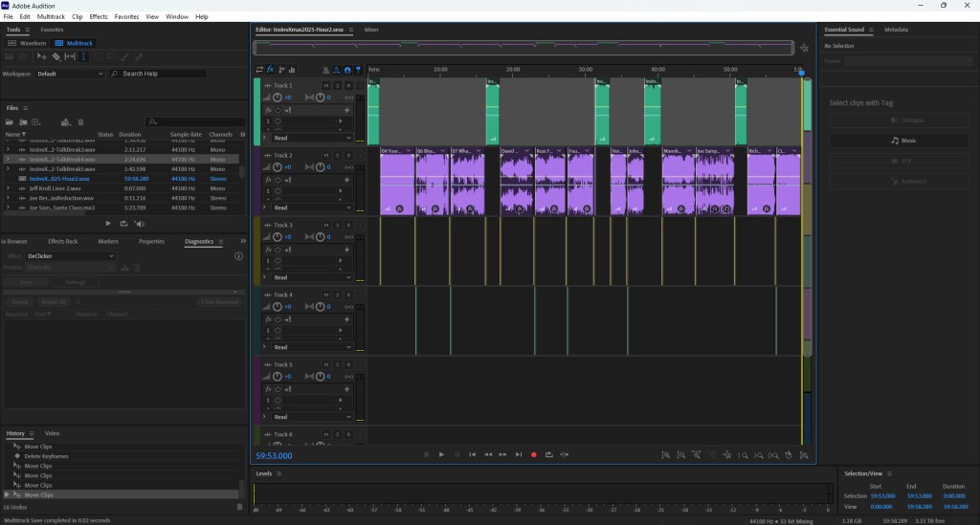This screenshot has height=525, width=980.
Task: Arm Track 3 for recording
Action: tap(348, 225)
